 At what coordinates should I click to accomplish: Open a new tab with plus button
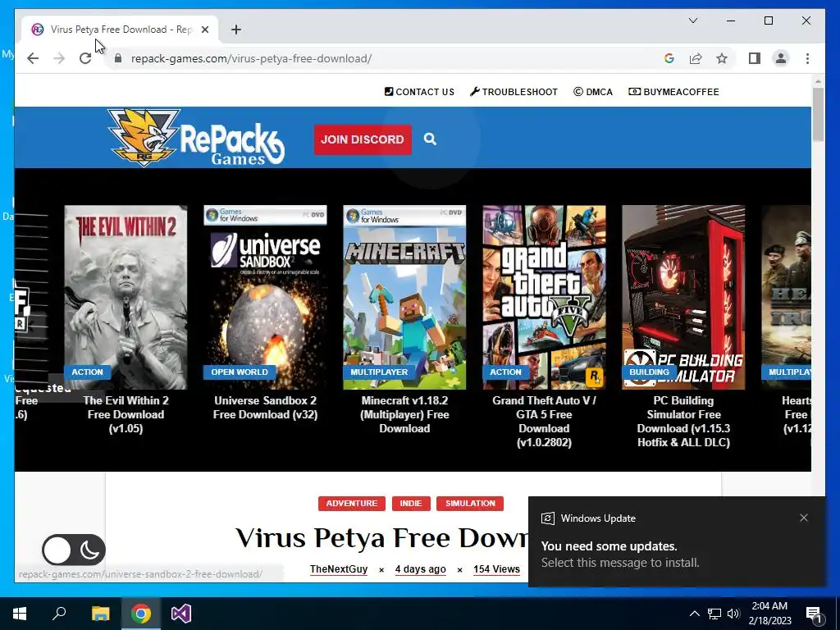coord(236,30)
